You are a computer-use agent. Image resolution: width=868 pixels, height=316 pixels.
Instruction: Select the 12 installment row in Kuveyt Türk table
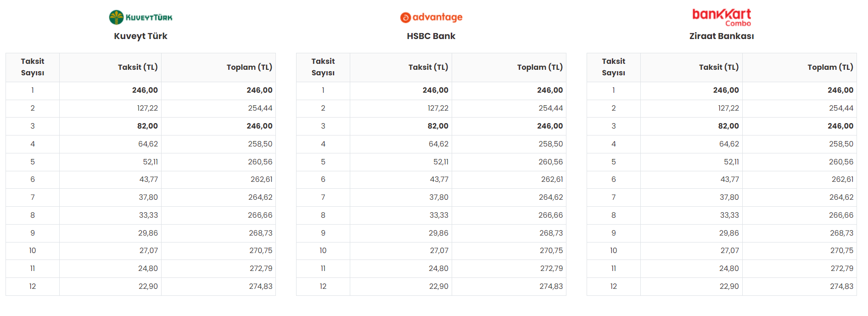140,287
